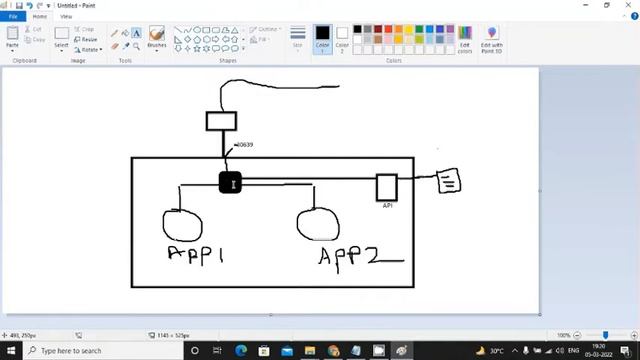
Task: Click the Brushes tool icon
Action: tap(156, 33)
